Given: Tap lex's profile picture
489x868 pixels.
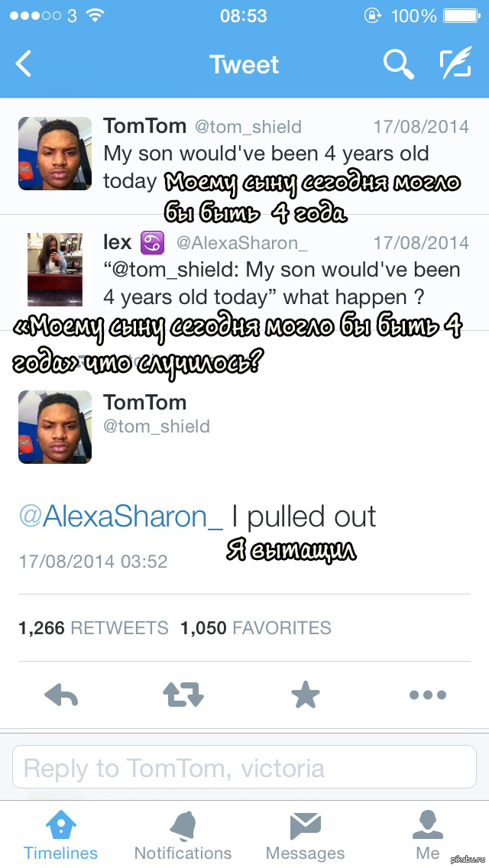Looking at the screenshot, I should [55, 270].
